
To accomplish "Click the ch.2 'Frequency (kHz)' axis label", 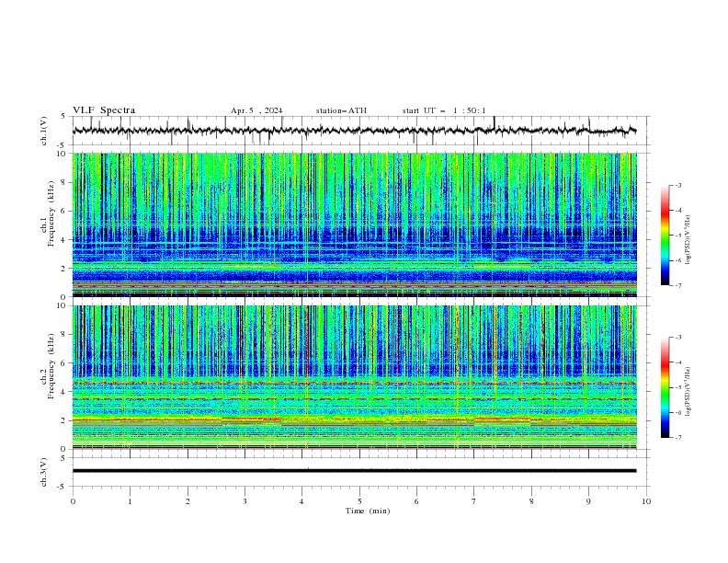I will coord(51,366).
